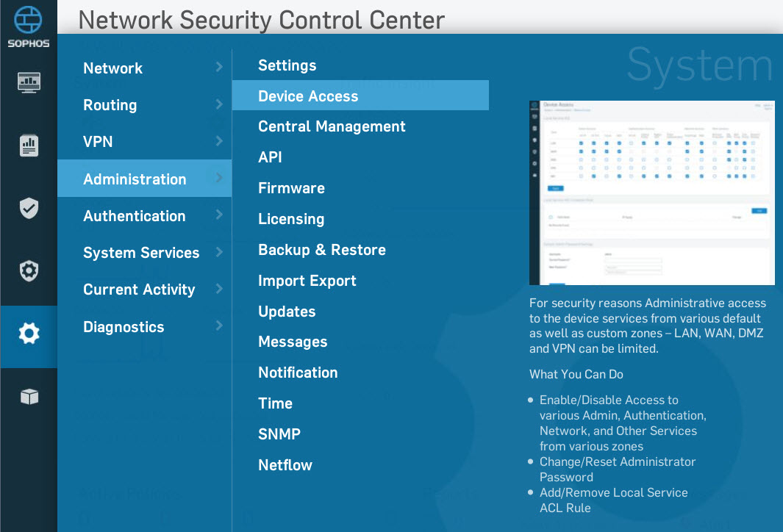Expand the Network submenu arrow

[219, 68]
